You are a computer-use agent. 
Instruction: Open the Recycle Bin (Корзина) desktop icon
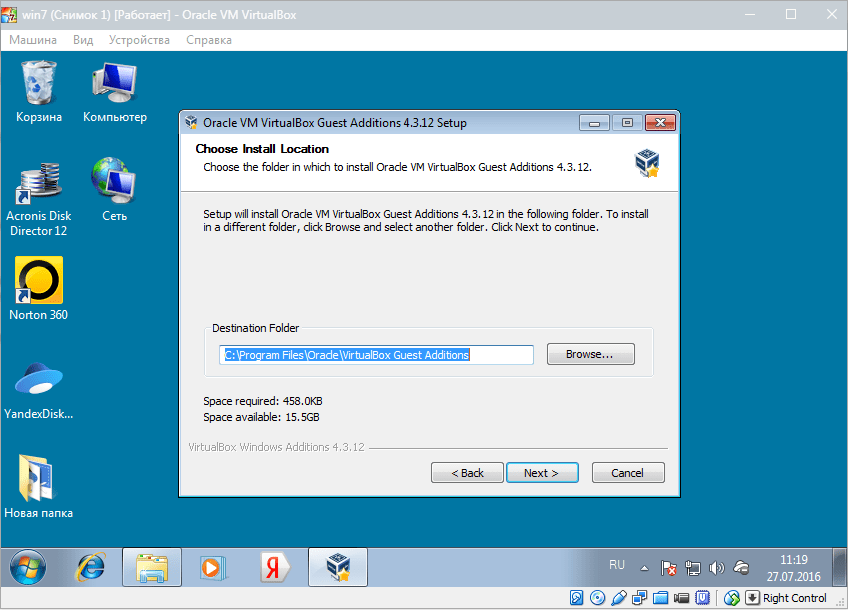point(38,91)
